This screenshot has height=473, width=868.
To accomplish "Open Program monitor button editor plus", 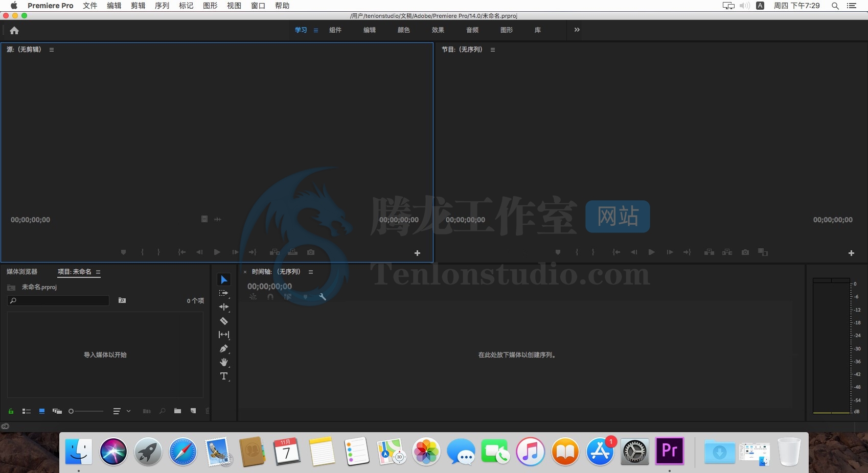I will pyautogui.click(x=851, y=253).
